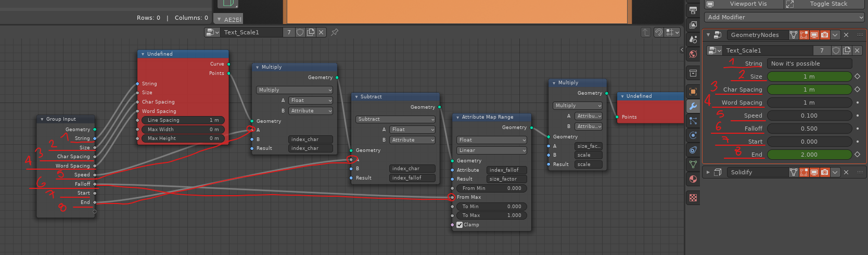
Task: Open the Modifier properties wrench tab
Action: pyautogui.click(x=693, y=106)
